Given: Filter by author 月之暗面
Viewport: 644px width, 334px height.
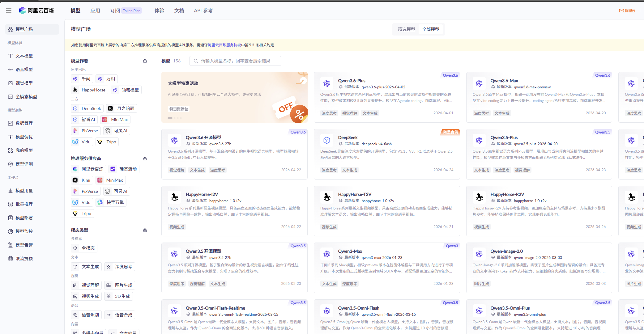Looking at the screenshot, I should point(122,108).
